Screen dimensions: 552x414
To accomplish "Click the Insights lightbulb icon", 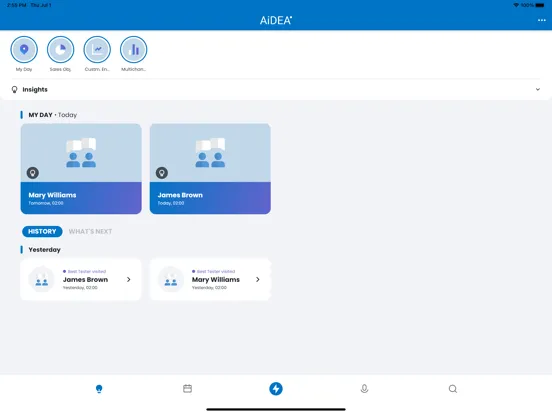I will (14, 89).
